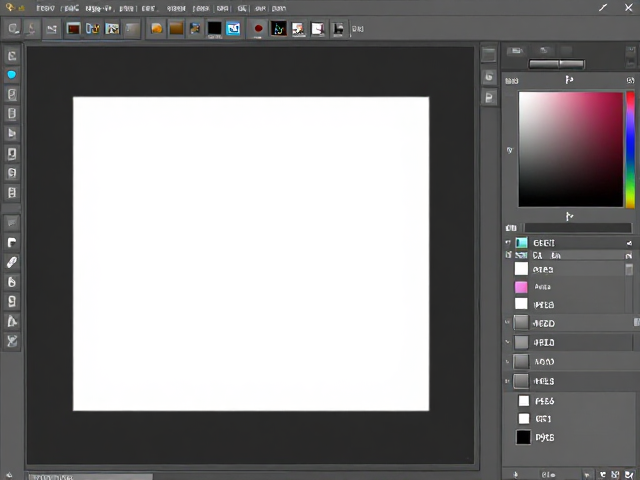Click the white canvas document area
Screen dimensions: 640x480
[251, 253]
